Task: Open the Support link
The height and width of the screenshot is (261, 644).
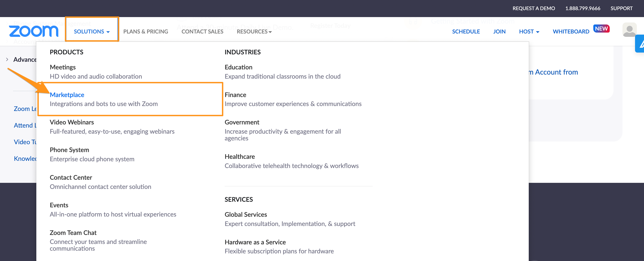Action: [x=621, y=8]
